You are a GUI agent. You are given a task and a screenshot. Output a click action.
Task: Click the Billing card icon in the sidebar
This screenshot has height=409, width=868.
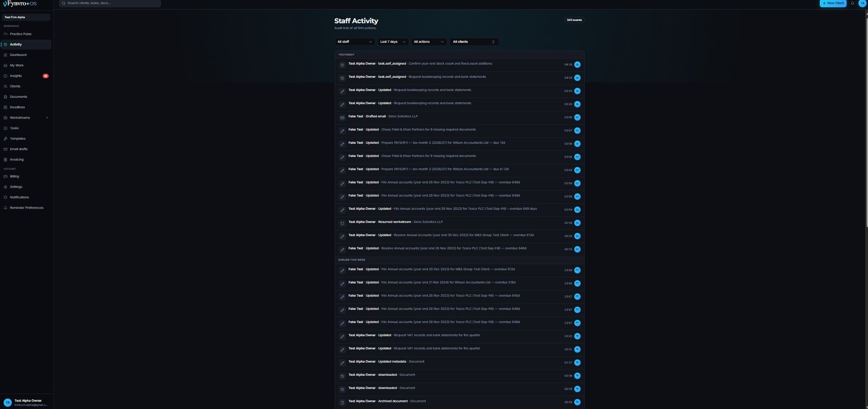[x=5, y=177]
